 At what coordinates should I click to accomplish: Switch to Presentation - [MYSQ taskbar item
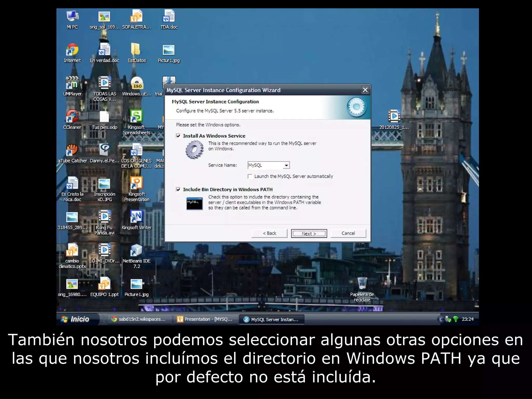click(x=205, y=319)
